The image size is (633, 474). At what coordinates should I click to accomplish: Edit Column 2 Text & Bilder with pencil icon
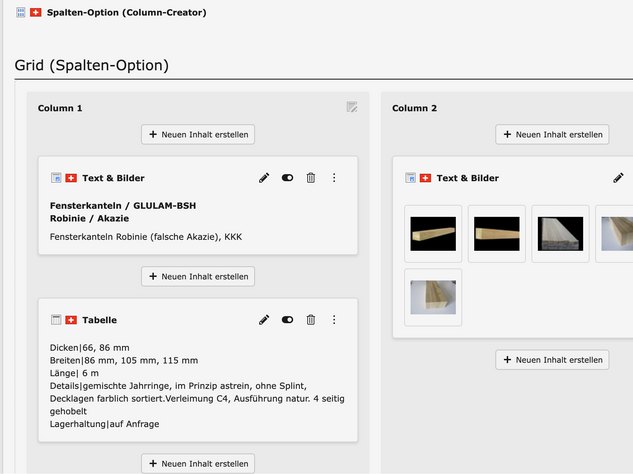point(618,178)
